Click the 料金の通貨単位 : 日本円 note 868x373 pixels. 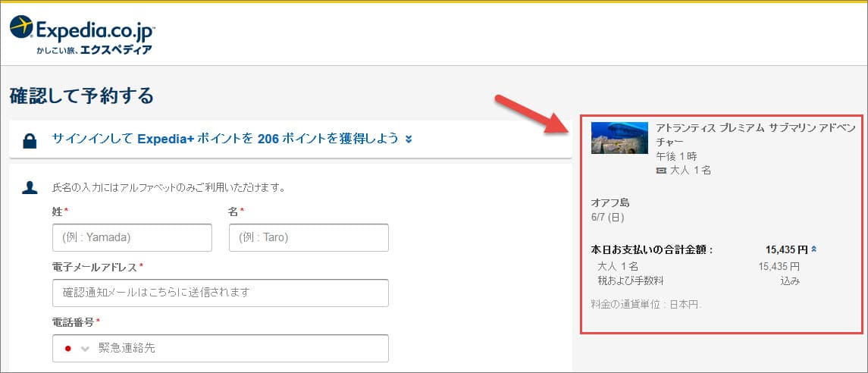(x=647, y=304)
